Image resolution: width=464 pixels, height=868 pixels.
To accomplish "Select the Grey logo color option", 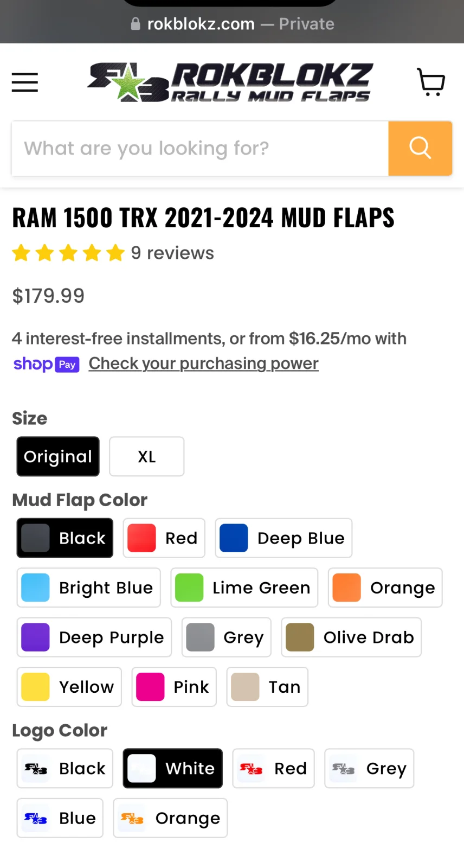I will [369, 768].
